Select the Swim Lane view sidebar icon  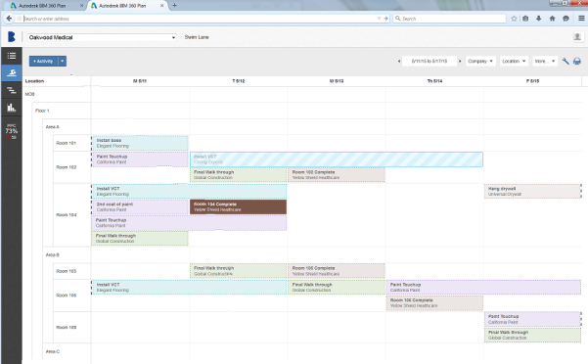[x=11, y=72]
